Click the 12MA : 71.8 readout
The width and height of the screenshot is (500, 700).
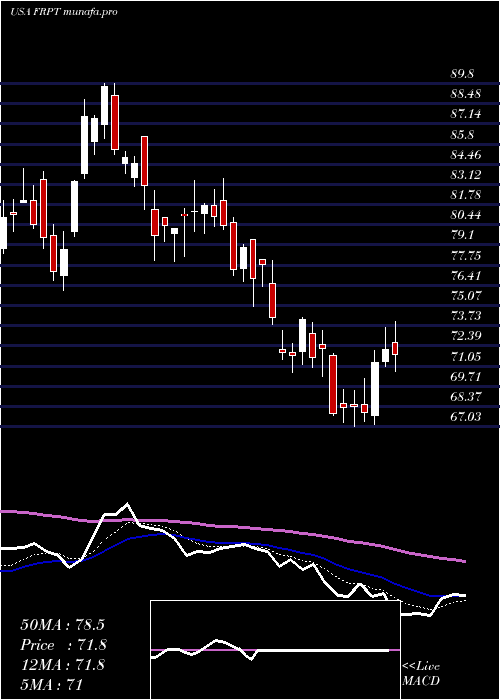(62, 665)
